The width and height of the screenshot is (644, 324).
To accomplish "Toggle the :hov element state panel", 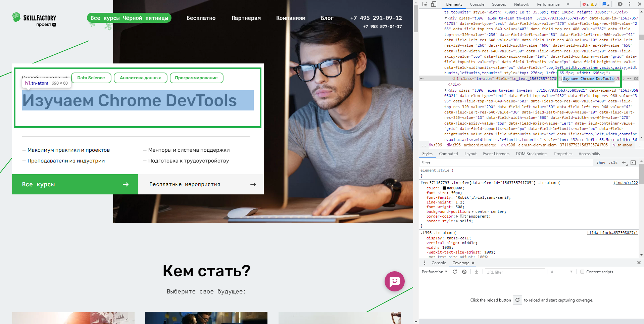I will tap(601, 163).
